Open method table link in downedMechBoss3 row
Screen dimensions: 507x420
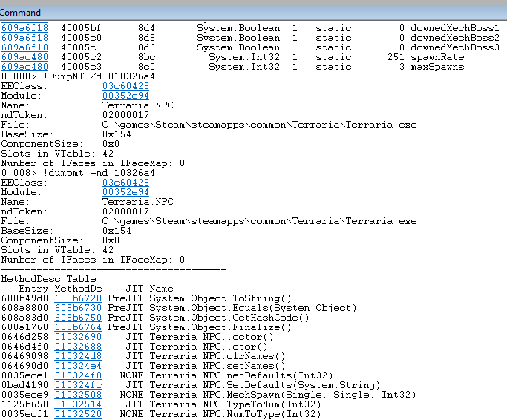(x=24, y=47)
